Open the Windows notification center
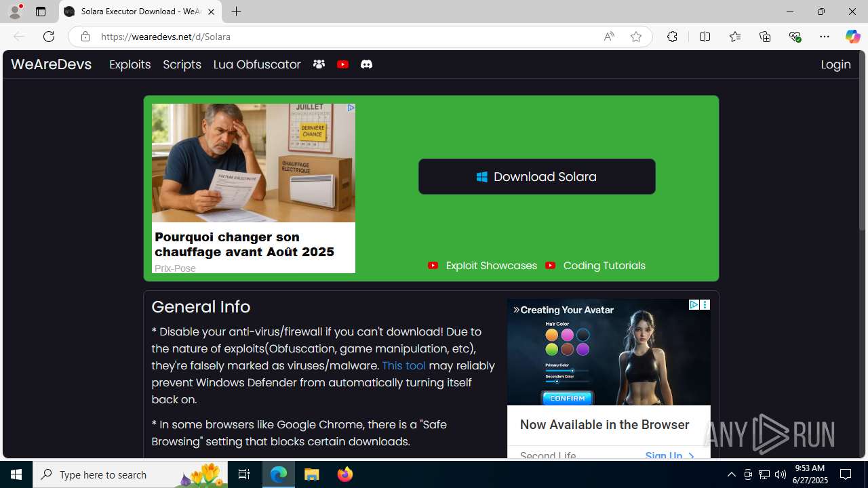868x488 pixels. (846, 474)
